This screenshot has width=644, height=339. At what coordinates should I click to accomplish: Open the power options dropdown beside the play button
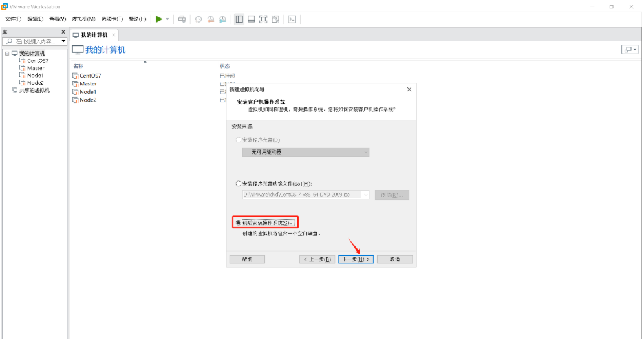point(167,19)
